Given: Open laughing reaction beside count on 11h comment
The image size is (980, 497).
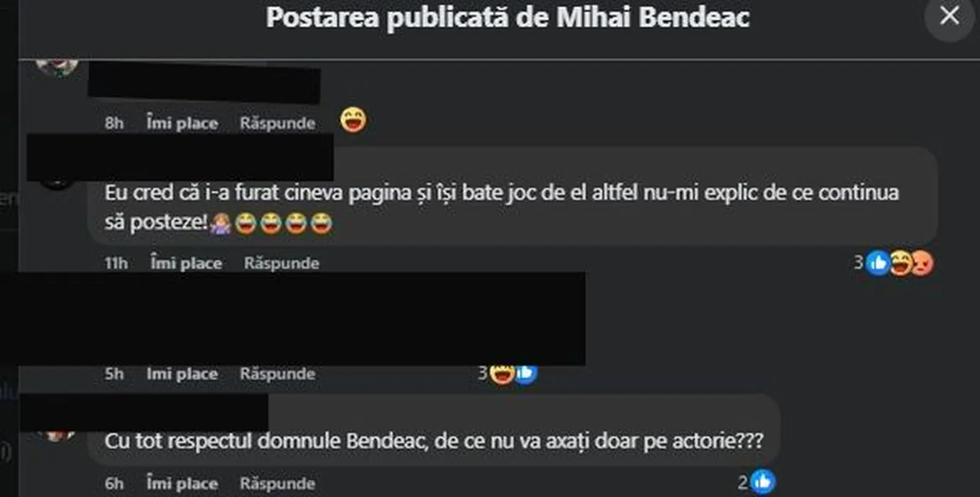Looking at the screenshot, I should (901, 263).
